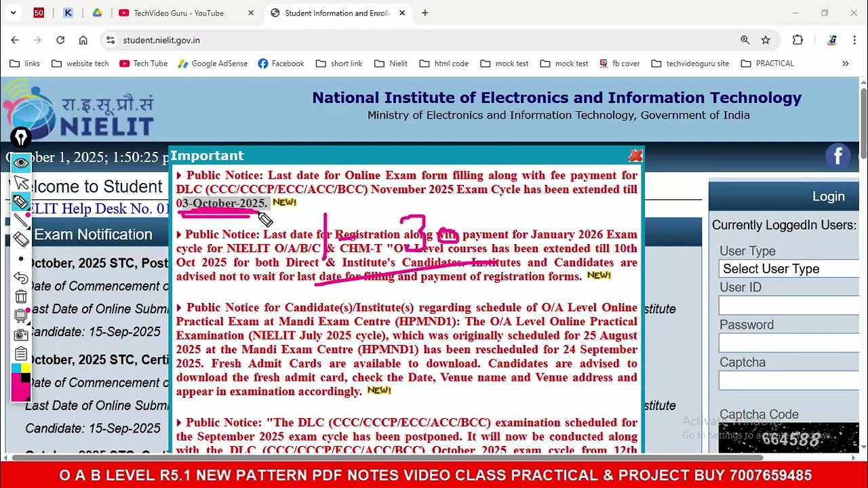Viewport: 868px width, 488px height.
Task: Close the Student Information and Enrollment tab
Action: (x=402, y=13)
